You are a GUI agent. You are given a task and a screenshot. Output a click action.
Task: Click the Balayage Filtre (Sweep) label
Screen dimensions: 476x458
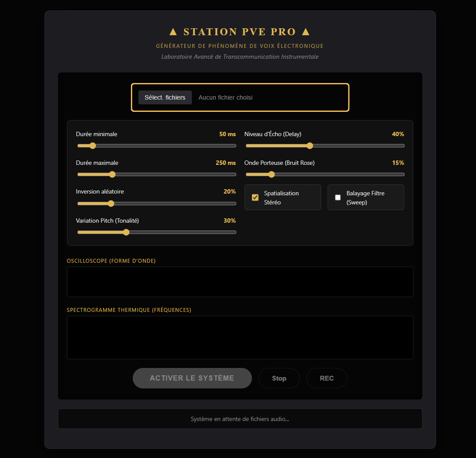[365, 197]
